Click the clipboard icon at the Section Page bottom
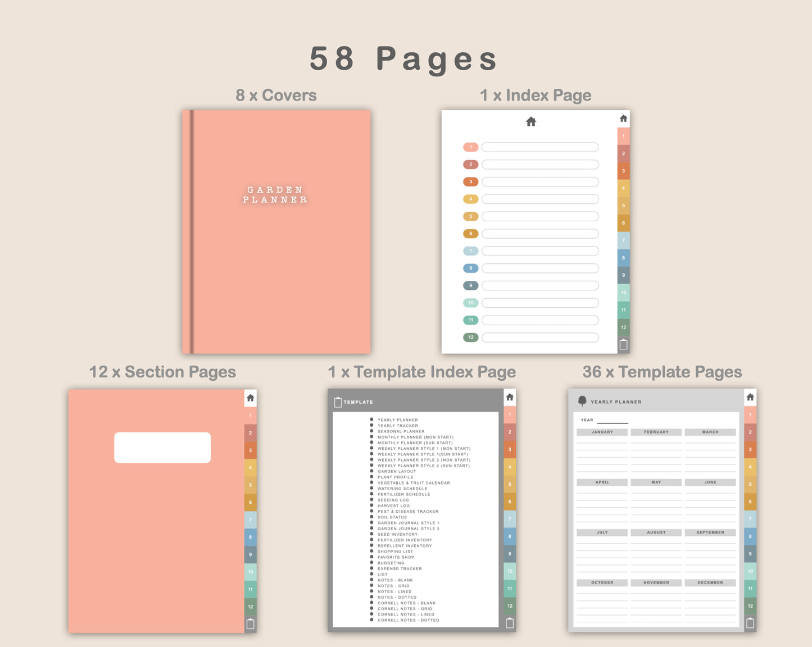This screenshot has height=647, width=812. (251, 623)
